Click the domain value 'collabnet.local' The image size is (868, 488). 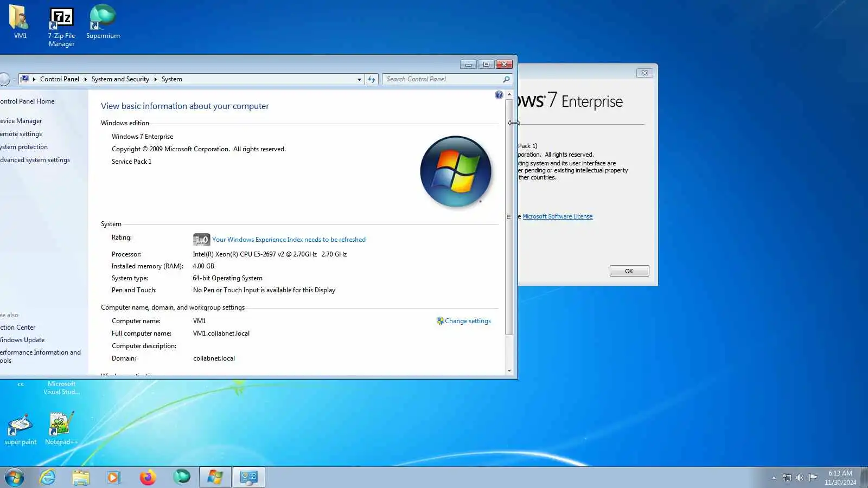click(214, 358)
